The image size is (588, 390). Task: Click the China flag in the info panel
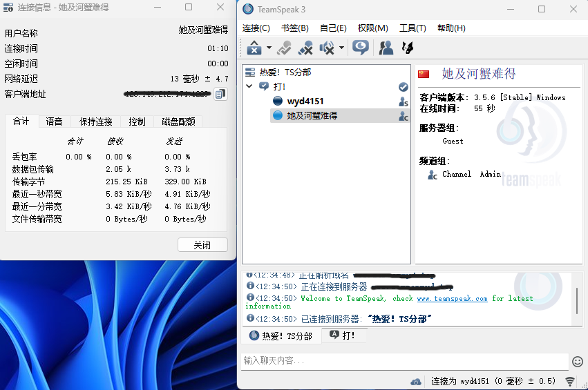click(424, 74)
